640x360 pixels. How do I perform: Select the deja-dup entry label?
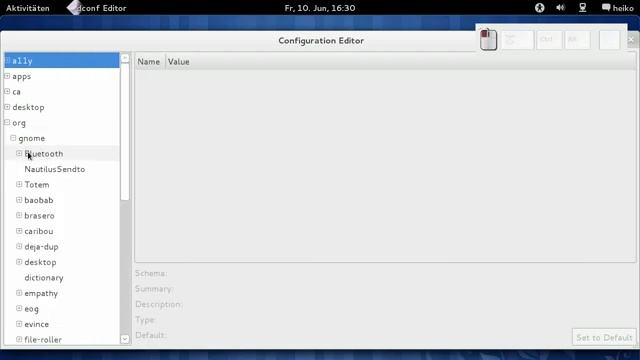click(41, 247)
